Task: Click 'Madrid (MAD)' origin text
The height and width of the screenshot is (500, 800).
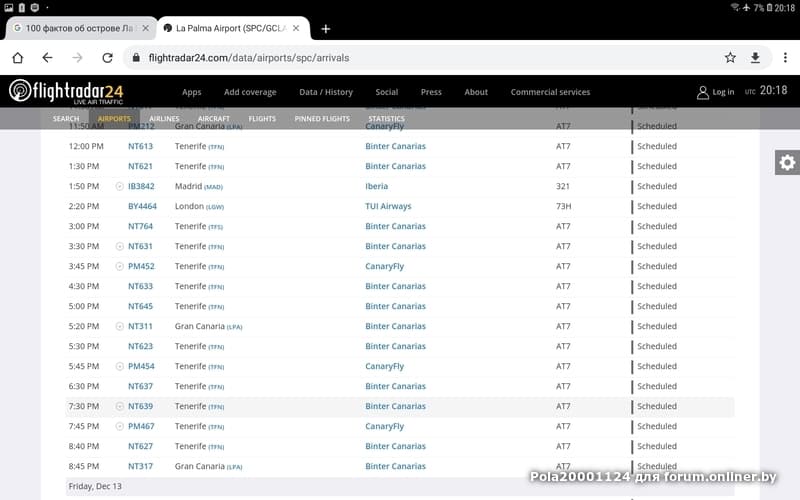Action: pos(199,186)
